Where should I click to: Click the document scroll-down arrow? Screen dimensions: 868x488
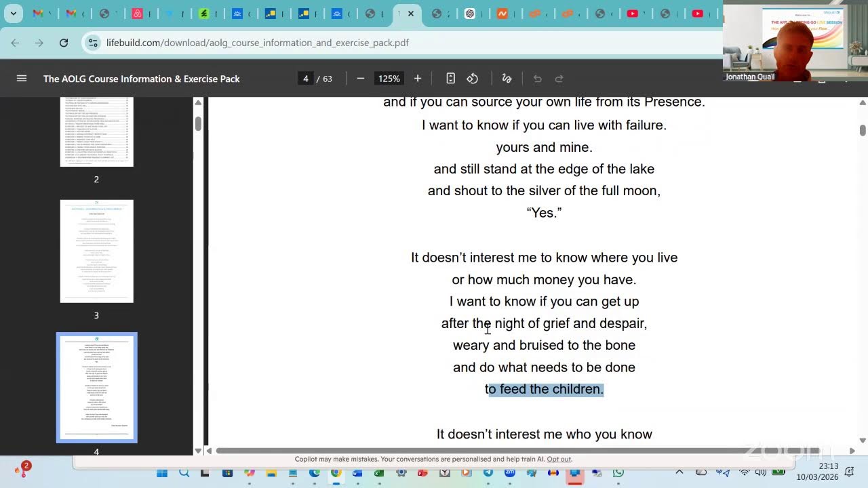[x=863, y=441]
